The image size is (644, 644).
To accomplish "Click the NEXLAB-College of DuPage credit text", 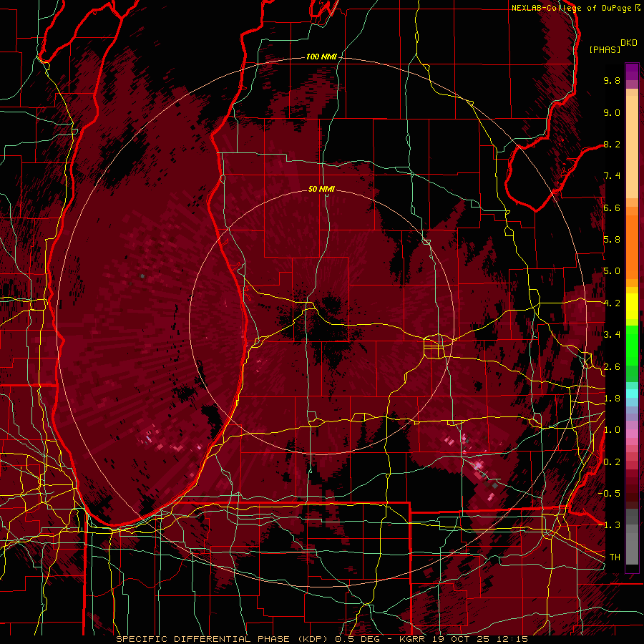I will pyautogui.click(x=573, y=8).
